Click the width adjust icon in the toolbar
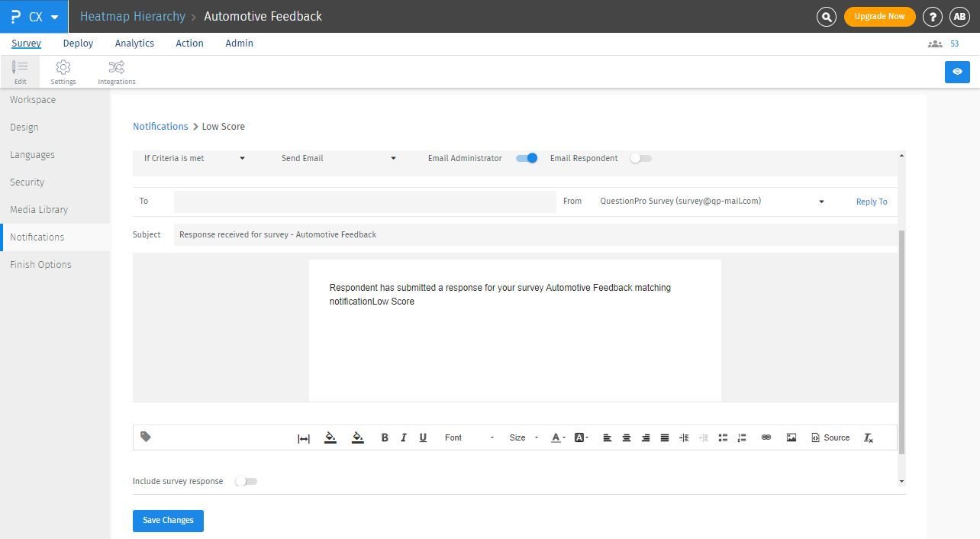 (x=304, y=438)
